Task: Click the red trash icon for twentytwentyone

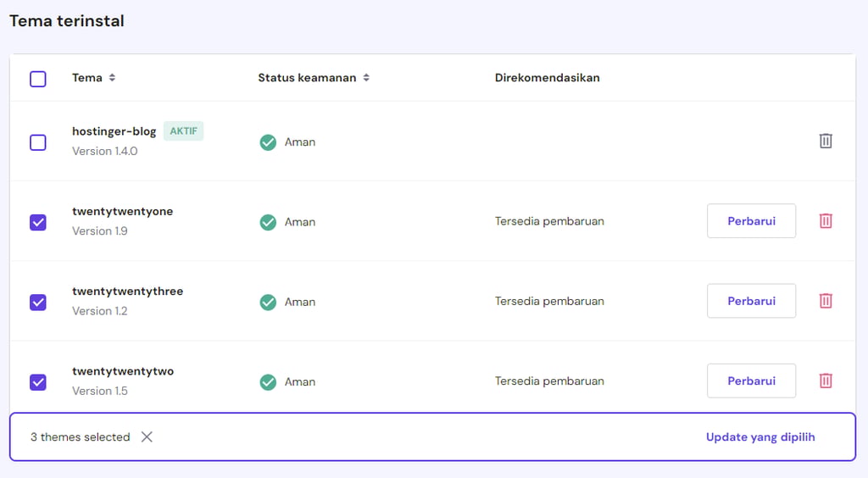Action: 826,220
